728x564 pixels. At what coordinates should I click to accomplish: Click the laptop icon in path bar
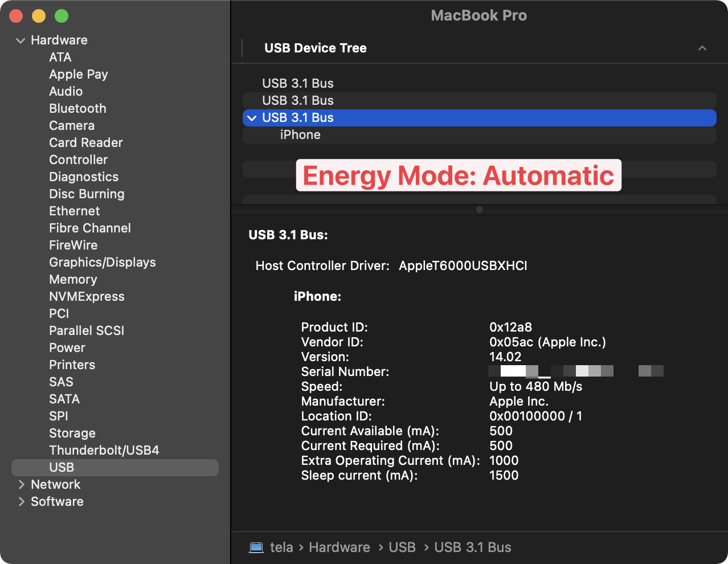pyautogui.click(x=256, y=547)
